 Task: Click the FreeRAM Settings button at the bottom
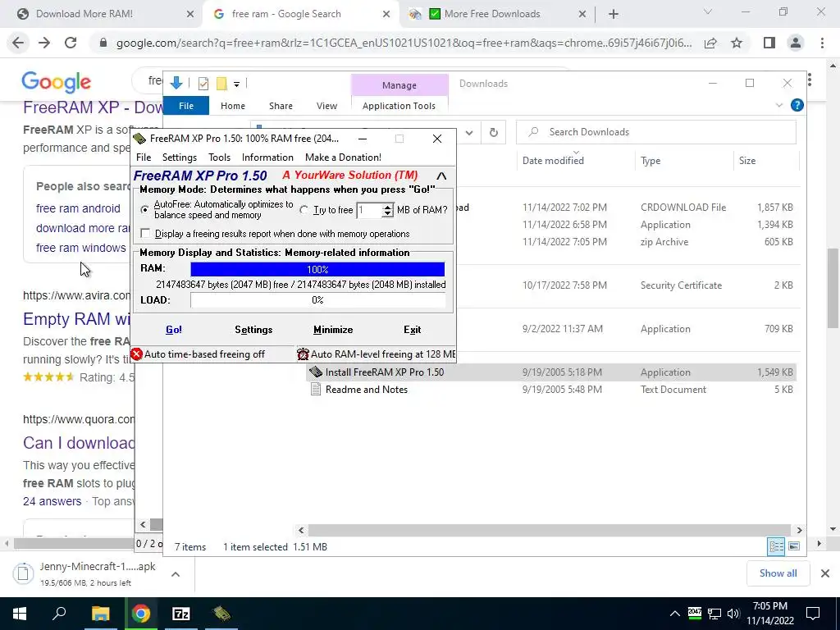253,330
